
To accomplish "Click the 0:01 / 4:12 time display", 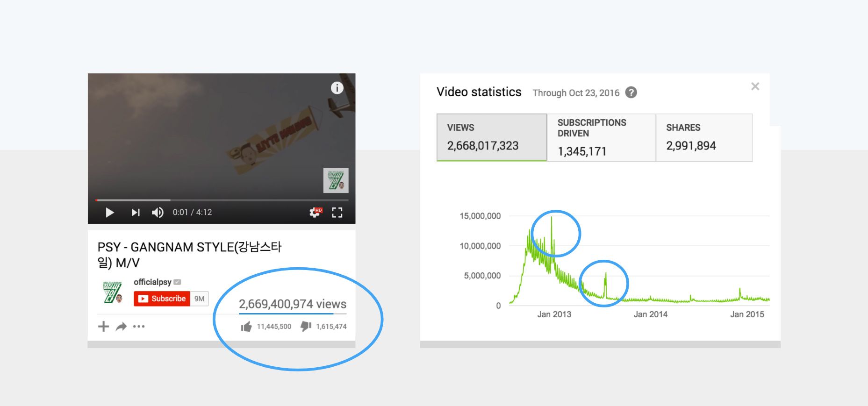I will 192,212.
